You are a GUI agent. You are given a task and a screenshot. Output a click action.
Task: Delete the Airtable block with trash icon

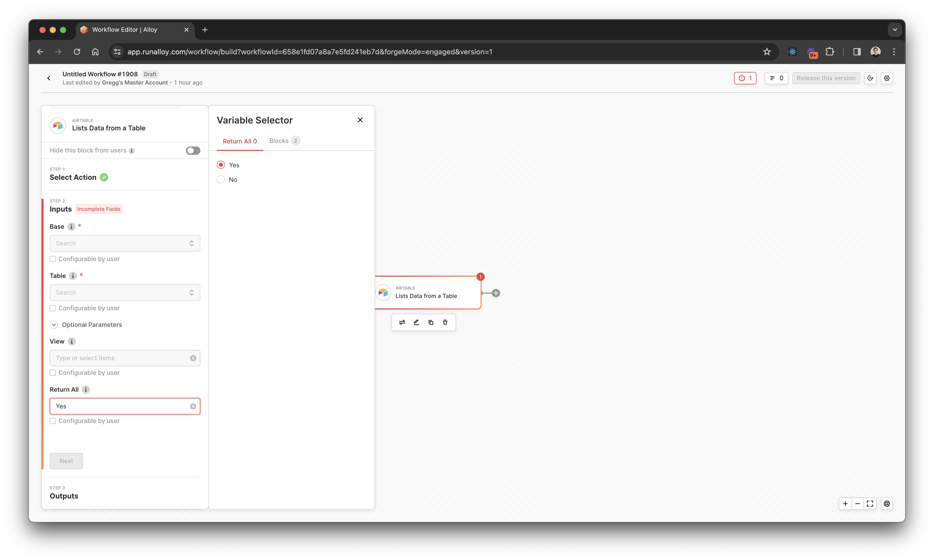point(445,322)
